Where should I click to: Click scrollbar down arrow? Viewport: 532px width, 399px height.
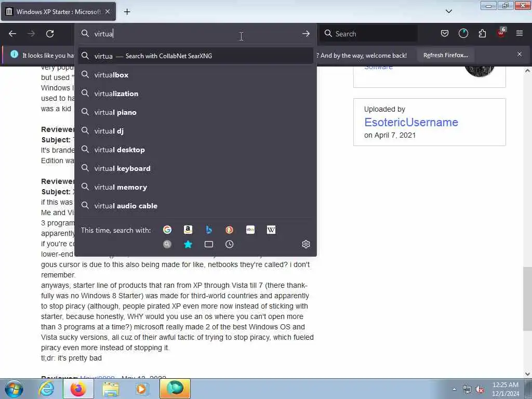click(x=527, y=374)
